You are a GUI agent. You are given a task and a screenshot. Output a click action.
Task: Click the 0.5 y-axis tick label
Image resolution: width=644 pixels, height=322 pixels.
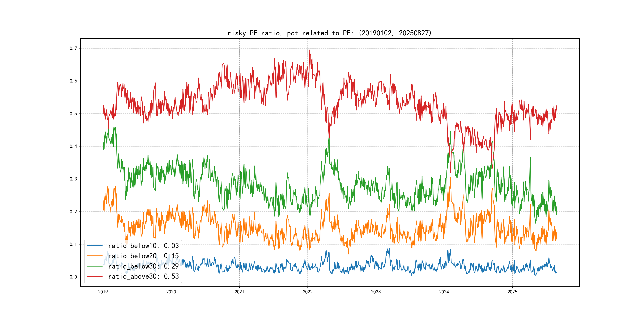point(73,114)
